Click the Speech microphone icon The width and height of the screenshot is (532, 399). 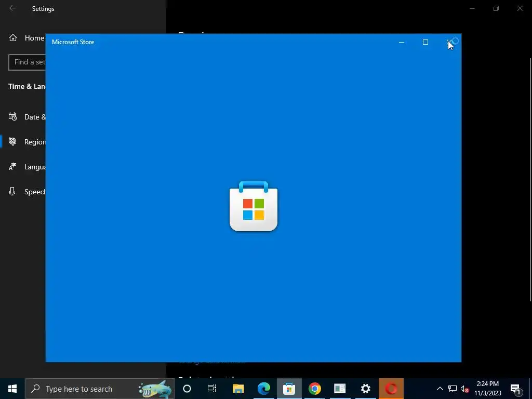tap(12, 191)
